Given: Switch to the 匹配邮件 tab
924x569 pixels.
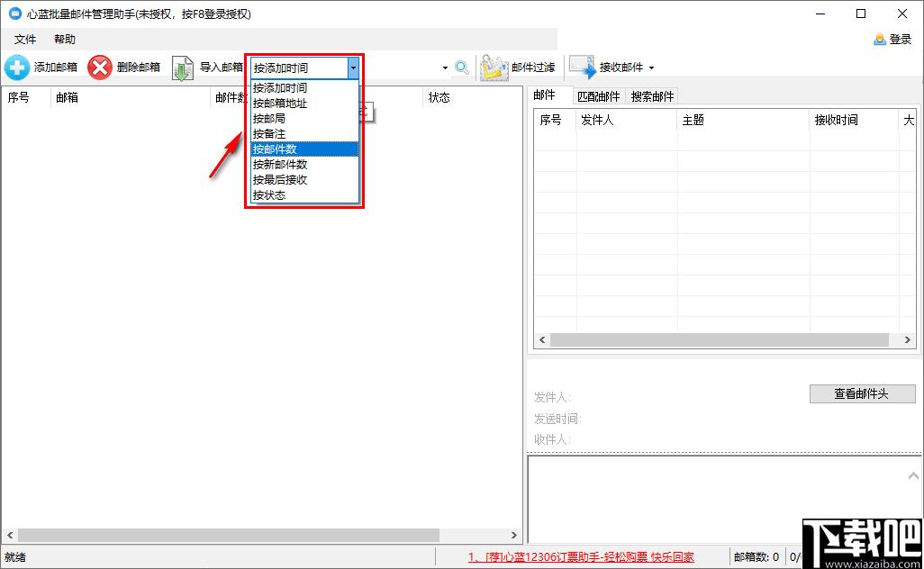Looking at the screenshot, I should pos(599,96).
